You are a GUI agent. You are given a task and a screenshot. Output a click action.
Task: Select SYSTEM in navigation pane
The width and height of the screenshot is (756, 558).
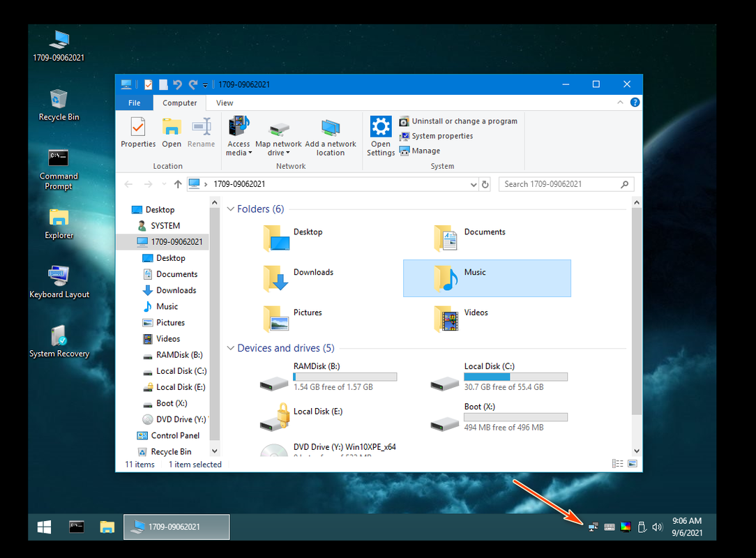click(x=159, y=226)
